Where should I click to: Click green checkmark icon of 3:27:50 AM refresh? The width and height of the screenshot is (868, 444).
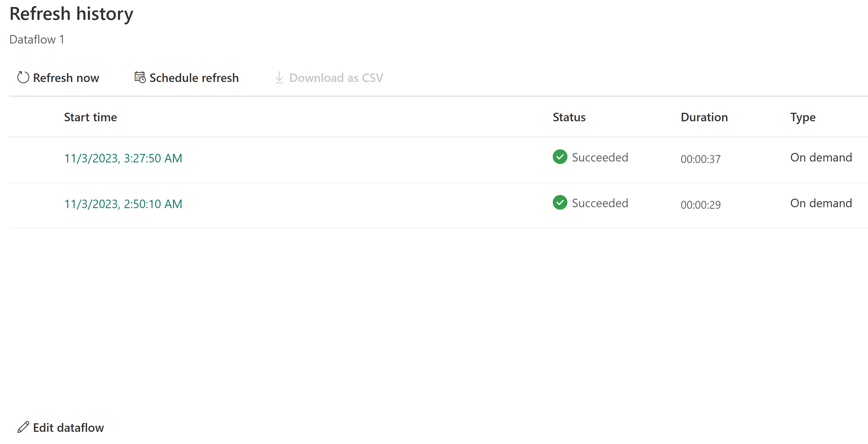[560, 157]
